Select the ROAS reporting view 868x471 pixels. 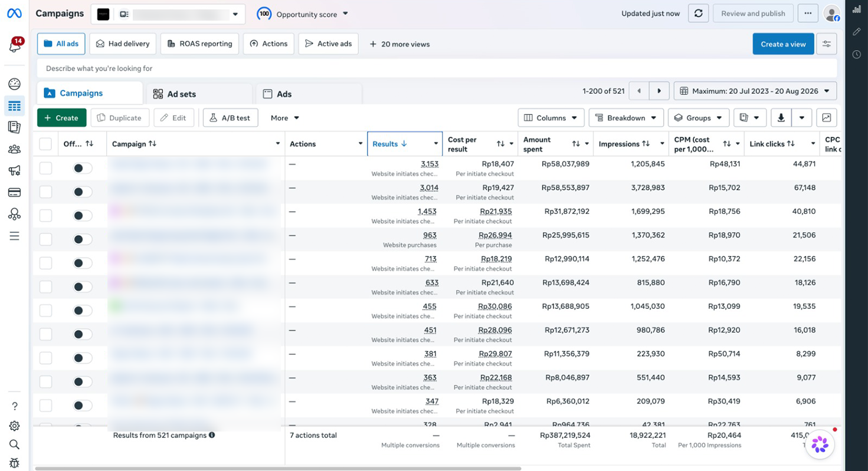199,44
